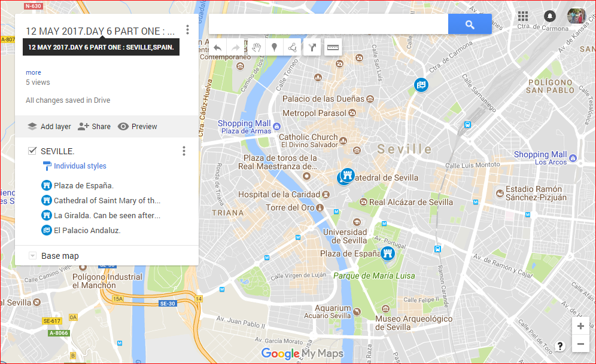Expand the Base map dropdown arrow

click(x=33, y=256)
